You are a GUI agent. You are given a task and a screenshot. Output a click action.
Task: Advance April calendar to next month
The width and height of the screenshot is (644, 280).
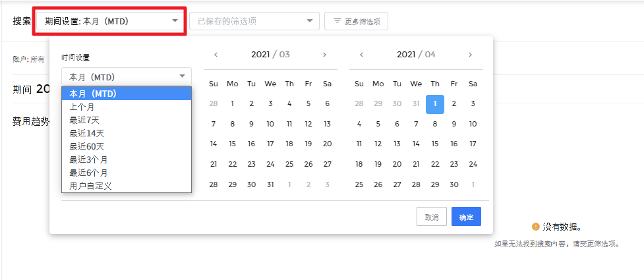470,55
